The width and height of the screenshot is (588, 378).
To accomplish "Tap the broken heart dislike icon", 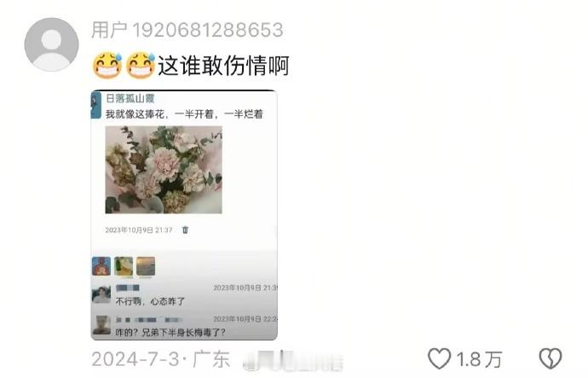I will tap(551, 358).
